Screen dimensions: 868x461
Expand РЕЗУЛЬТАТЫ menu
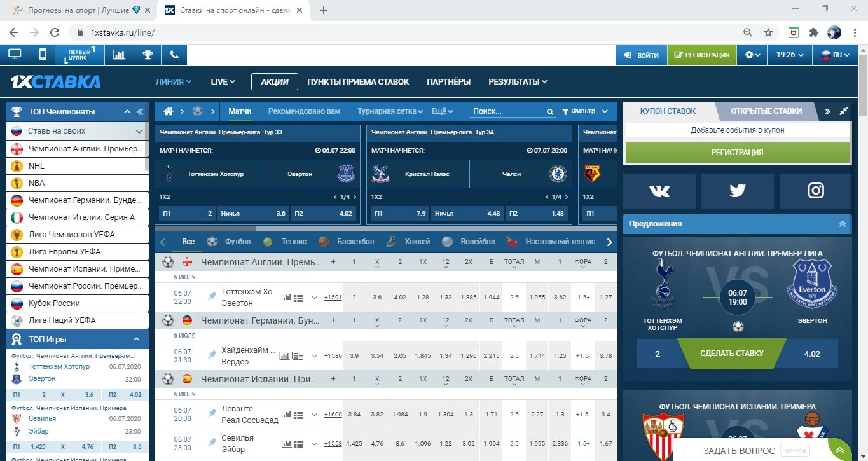click(518, 82)
